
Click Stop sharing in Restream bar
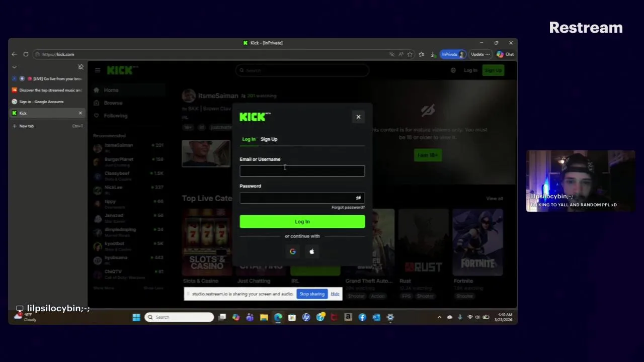(x=312, y=294)
